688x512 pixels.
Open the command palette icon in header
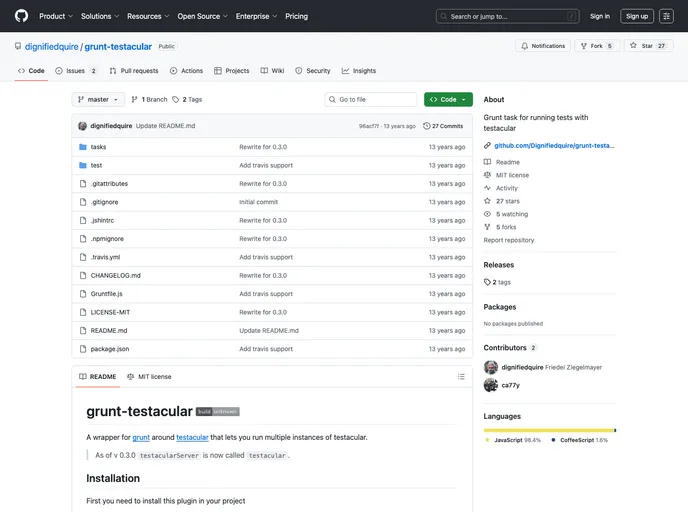[x=666, y=16]
